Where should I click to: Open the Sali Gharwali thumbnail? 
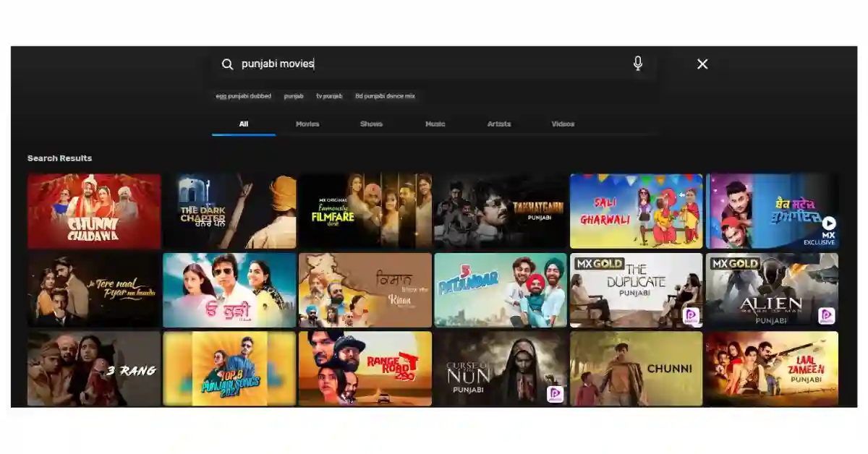click(x=637, y=211)
